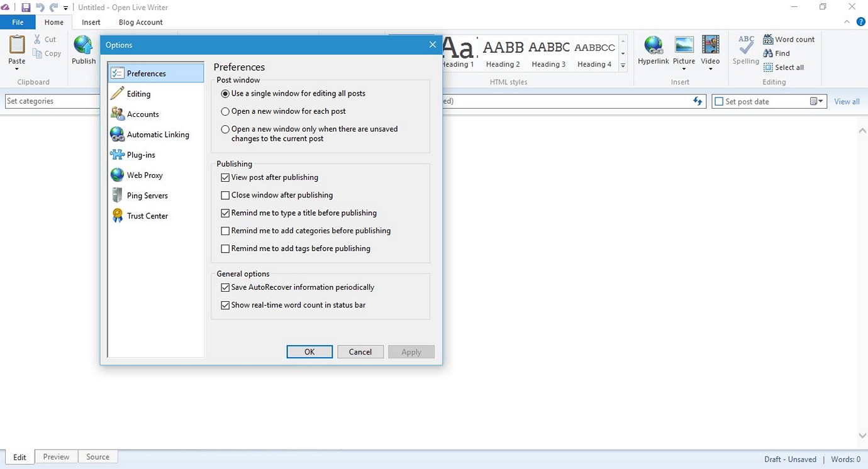Click OK in the Options dialog
The height and width of the screenshot is (469, 868).
point(309,351)
